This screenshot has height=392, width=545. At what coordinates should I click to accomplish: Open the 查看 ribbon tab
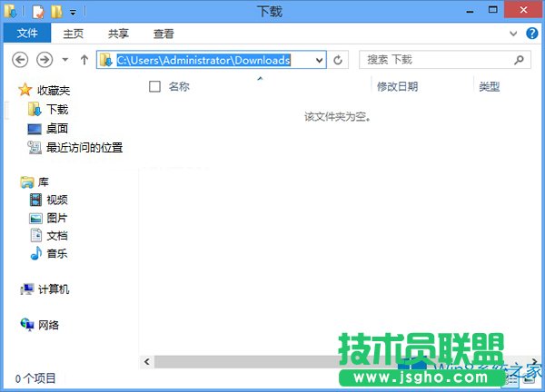coord(163,34)
